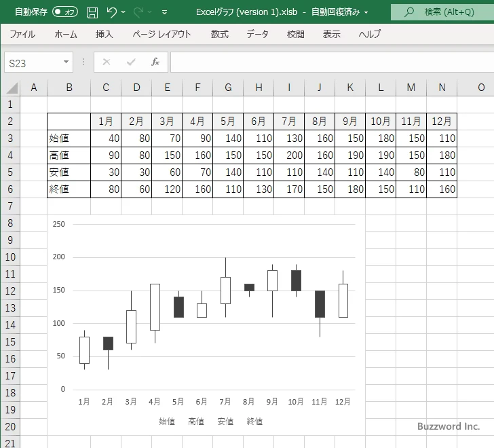Expand the Name Box dropdown arrow
Screen dimensions: 494x448
tap(66, 62)
